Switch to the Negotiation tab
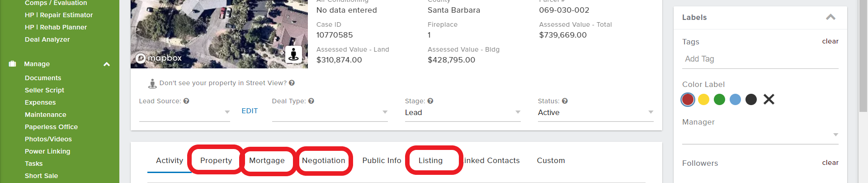Image resolution: width=868 pixels, height=183 pixels. (x=323, y=160)
